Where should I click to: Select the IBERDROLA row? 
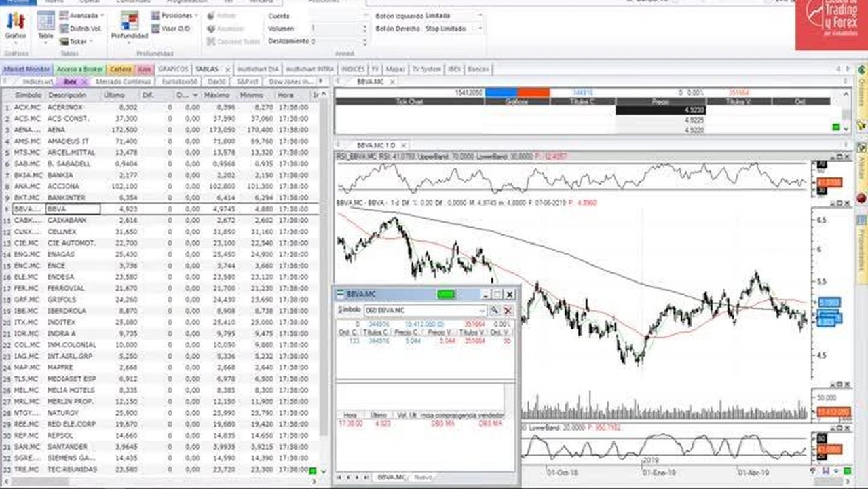click(x=159, y=310)
